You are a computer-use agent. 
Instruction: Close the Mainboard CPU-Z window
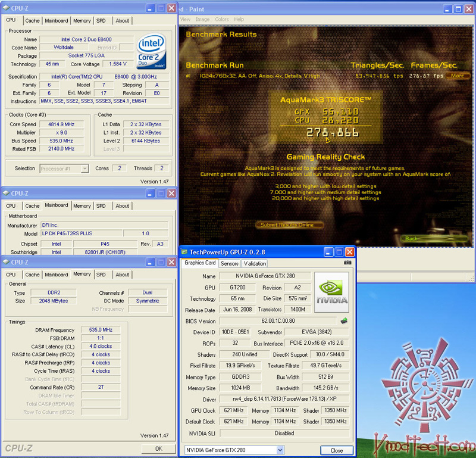coord(171,194)
